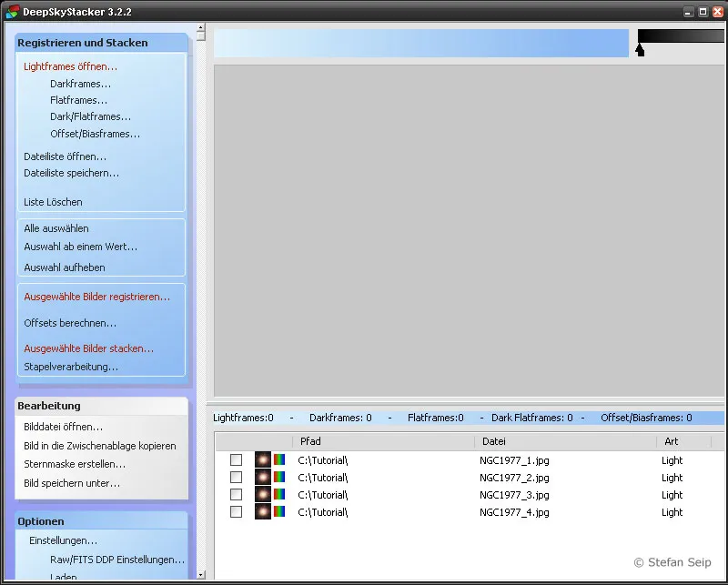Click the Registrieren und Stacken panel header
The image size is (728, 585).
tap(102, 43)
